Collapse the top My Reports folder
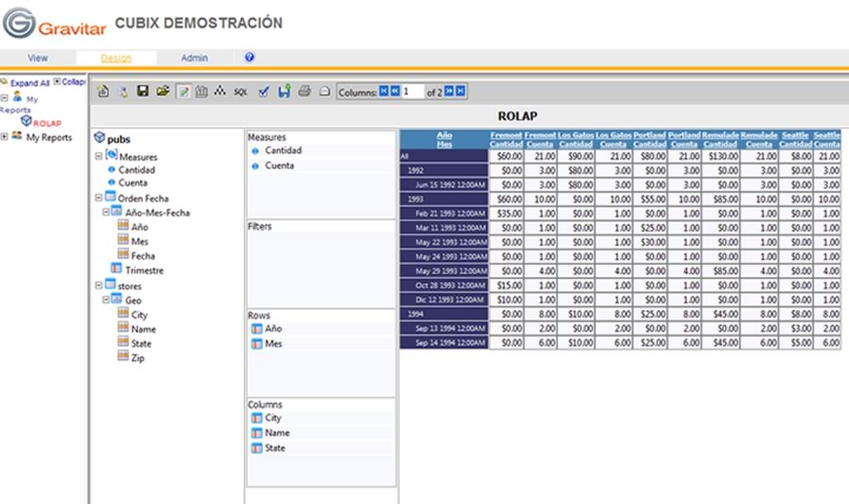Screen dimensions: 849x504 click(5, 98)
